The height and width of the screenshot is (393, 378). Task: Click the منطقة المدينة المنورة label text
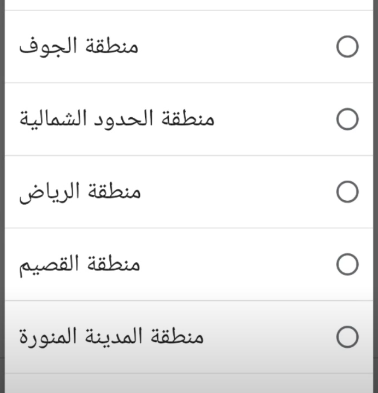click(x=111, y=337)
